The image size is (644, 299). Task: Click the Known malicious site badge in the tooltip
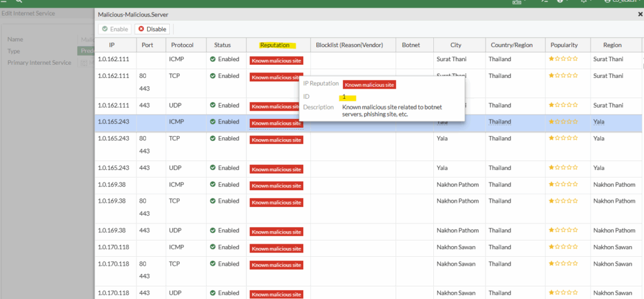tap(369, 84)
